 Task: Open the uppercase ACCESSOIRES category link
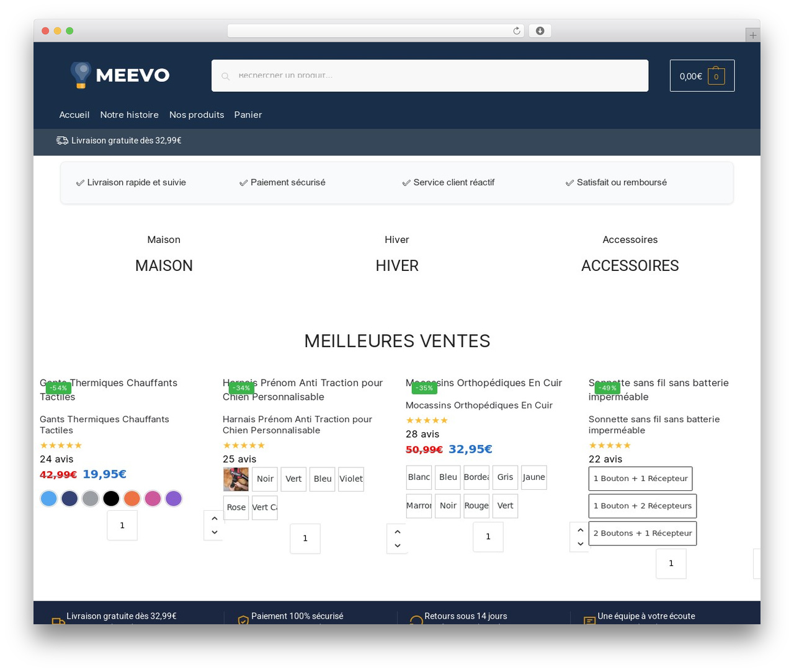click(630, 266)
